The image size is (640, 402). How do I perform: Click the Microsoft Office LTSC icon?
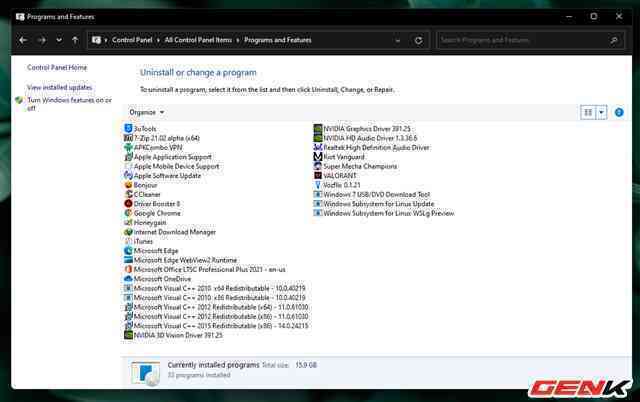click(128, 269)
